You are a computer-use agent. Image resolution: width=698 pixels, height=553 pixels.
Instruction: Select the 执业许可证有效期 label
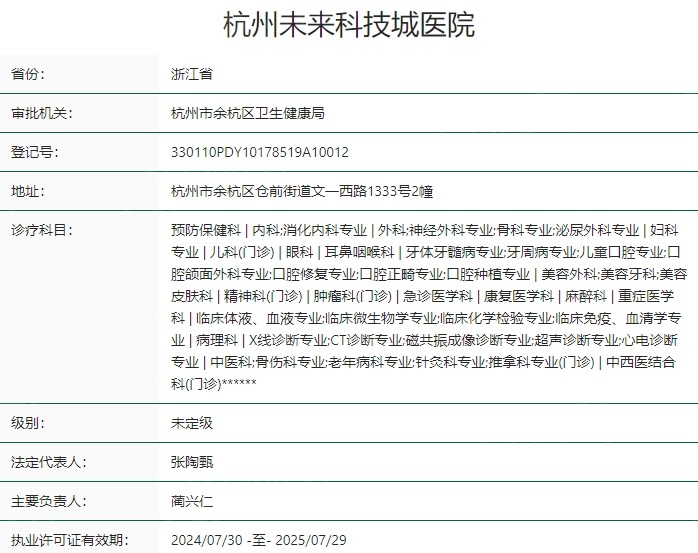pos(70,540)
